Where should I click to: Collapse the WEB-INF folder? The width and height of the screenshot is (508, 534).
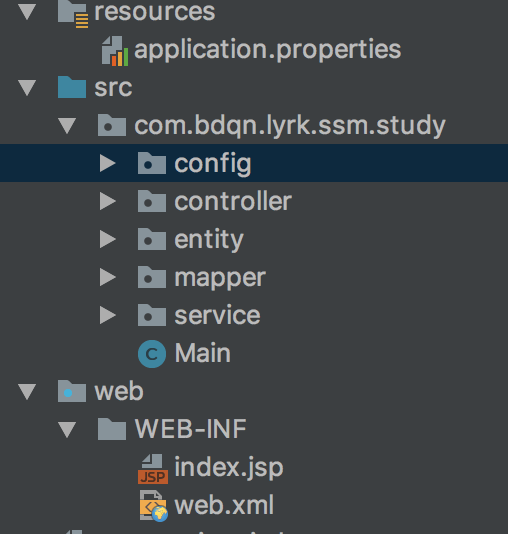tap(67, 430)
